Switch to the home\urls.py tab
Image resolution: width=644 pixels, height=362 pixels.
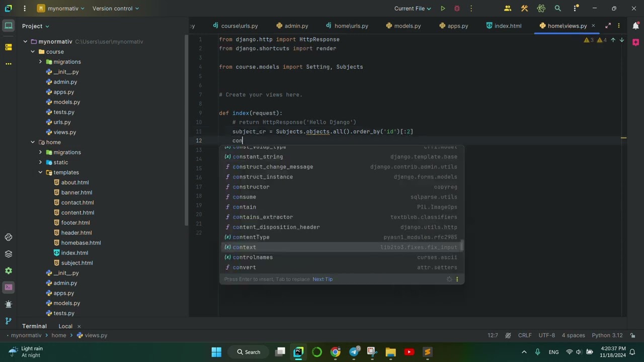(347, 26)
